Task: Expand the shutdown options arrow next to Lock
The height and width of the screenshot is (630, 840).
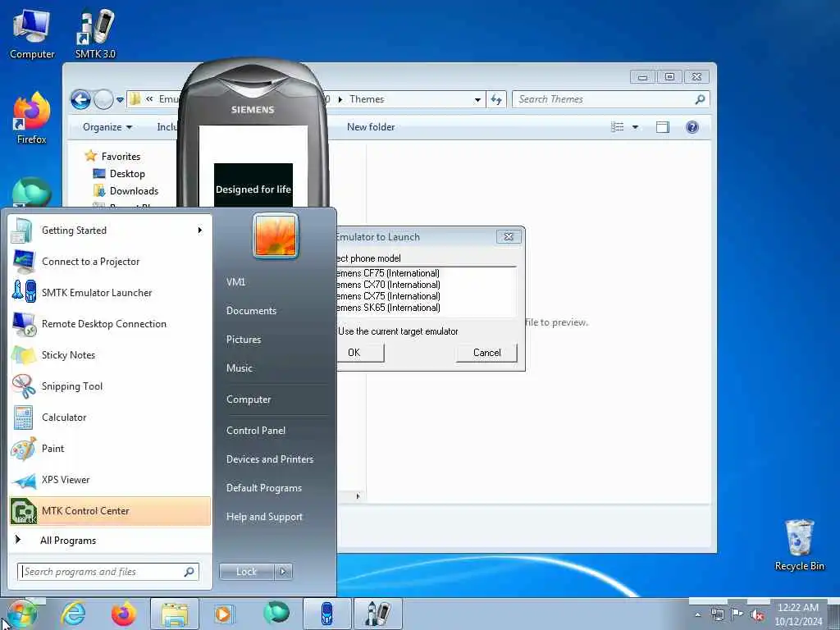Action: pos(283,572)
